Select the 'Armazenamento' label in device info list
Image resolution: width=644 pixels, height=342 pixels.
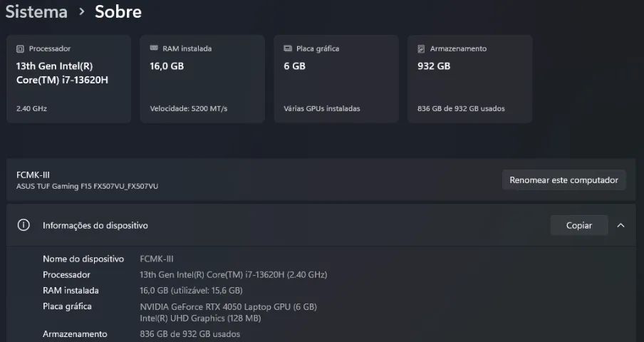coord(76,334)
